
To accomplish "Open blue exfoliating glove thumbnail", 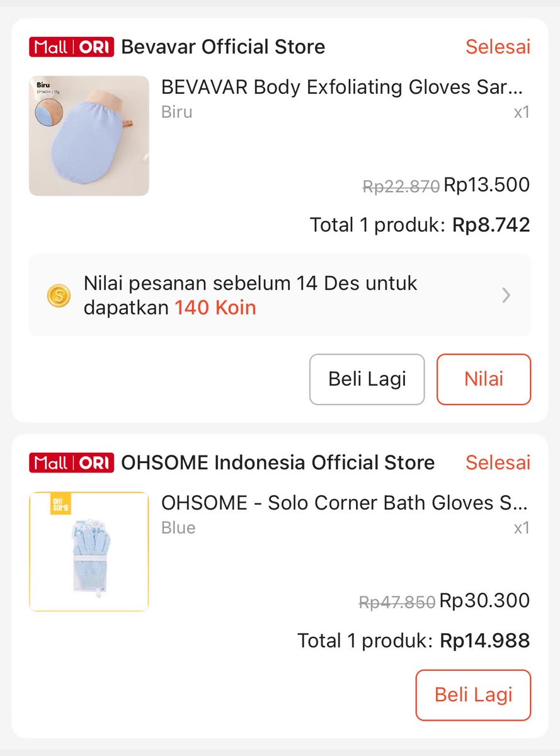I will tap(89, 135).
